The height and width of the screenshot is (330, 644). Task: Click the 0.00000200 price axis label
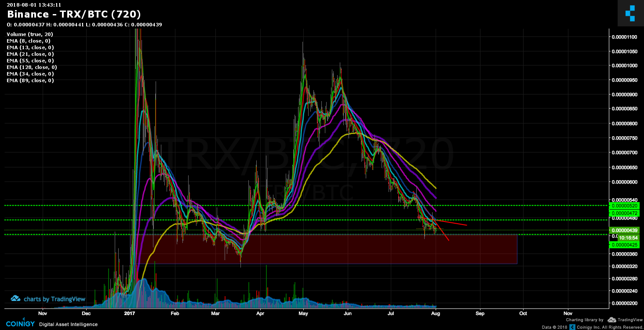point(624,303)
